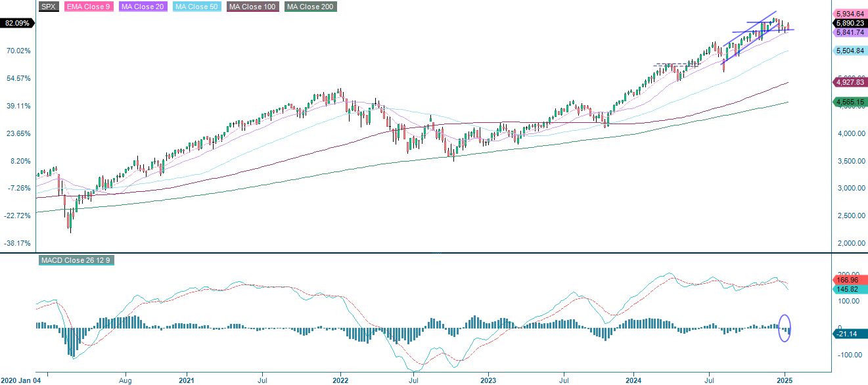Image resolution: width=868 pixels, height=385 pixels.
Task: Click the 2020 Jan 04 date label
Action: 22,379
